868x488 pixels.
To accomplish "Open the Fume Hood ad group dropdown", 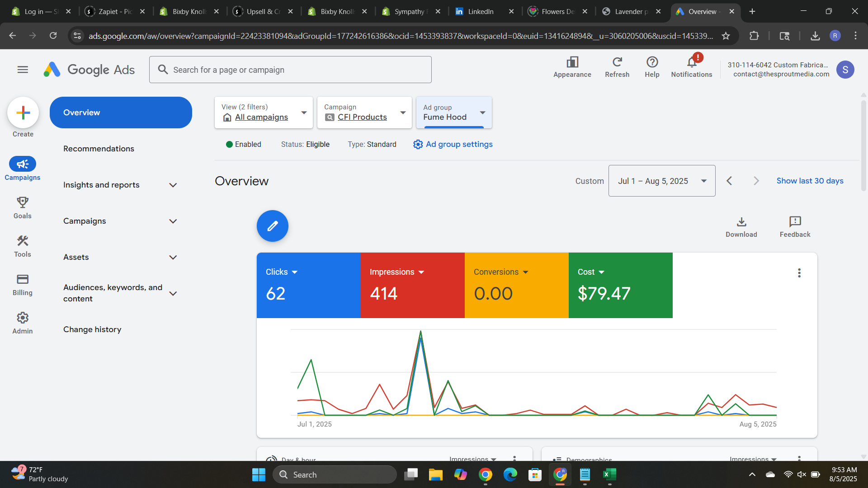I will [482, 113].
